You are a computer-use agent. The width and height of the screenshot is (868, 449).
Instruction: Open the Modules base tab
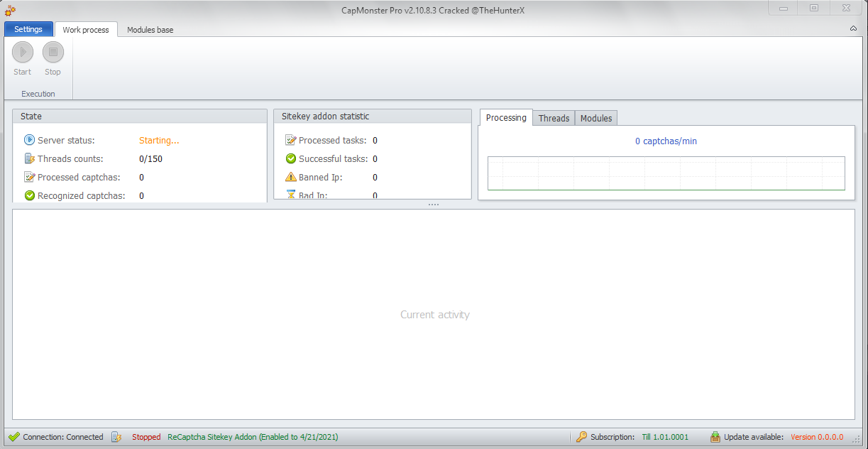[x=150, y=30]
